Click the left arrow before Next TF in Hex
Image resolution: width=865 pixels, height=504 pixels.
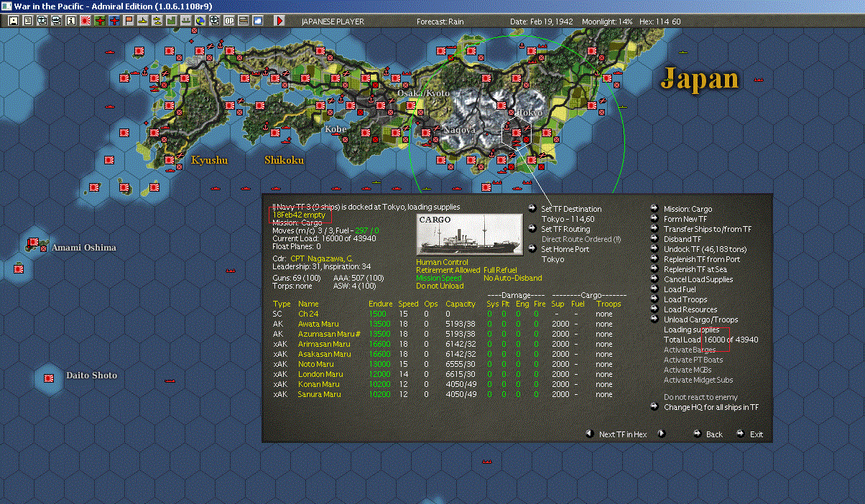tap(590, 434)
